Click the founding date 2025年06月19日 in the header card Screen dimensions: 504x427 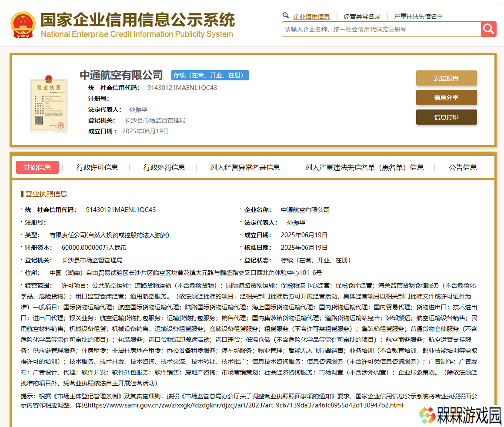[145, 131]
